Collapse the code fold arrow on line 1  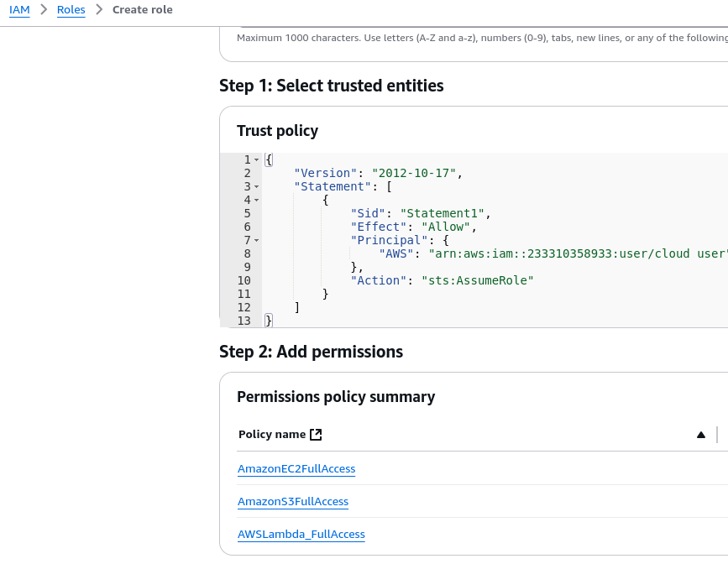[x=256, y=160]
